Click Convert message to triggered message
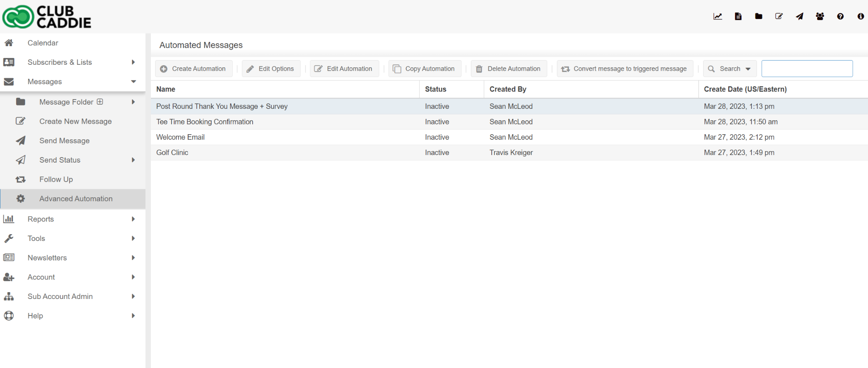Image resolution: width=868 pixels, height=368 pixels. click(x=625, y=69)
